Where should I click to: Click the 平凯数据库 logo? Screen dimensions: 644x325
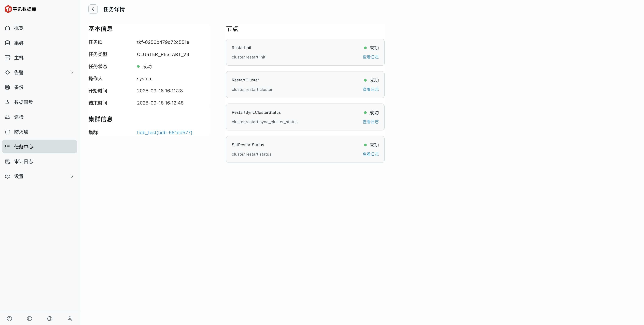coord(21,9)
